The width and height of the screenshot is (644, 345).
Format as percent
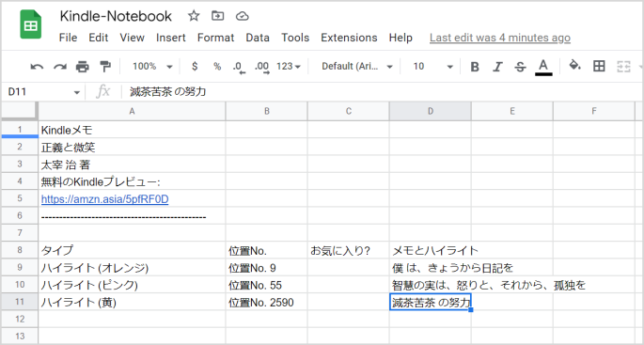click(217, 67)
